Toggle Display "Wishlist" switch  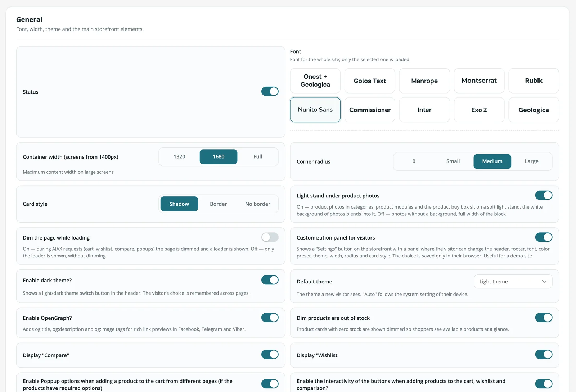coord(544,355)
